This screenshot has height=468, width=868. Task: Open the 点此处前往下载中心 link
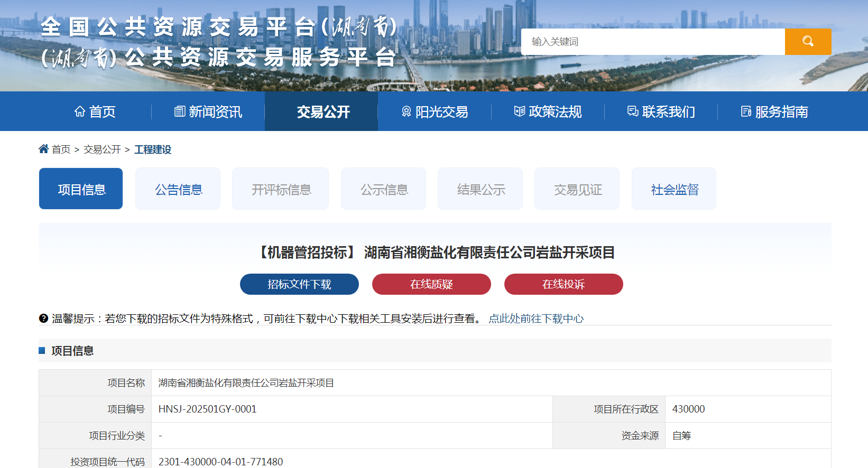click(536, 319)
